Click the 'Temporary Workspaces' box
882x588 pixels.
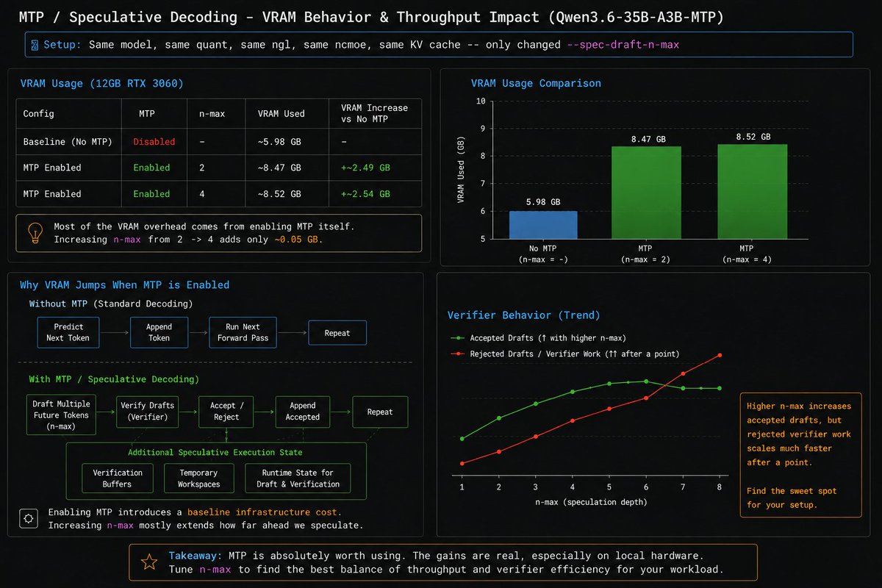[x=198, y=478]
